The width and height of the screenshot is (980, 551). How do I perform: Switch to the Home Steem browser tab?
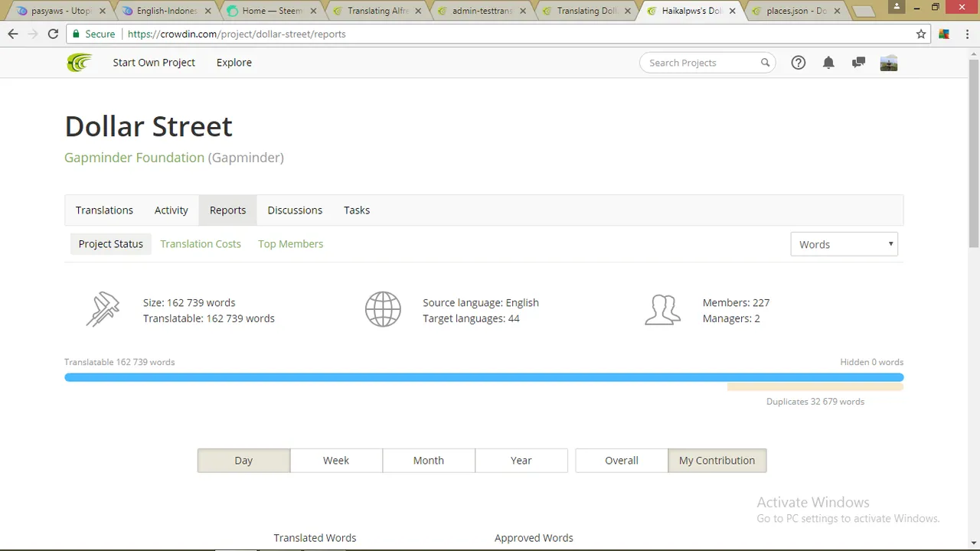[270, 11]
